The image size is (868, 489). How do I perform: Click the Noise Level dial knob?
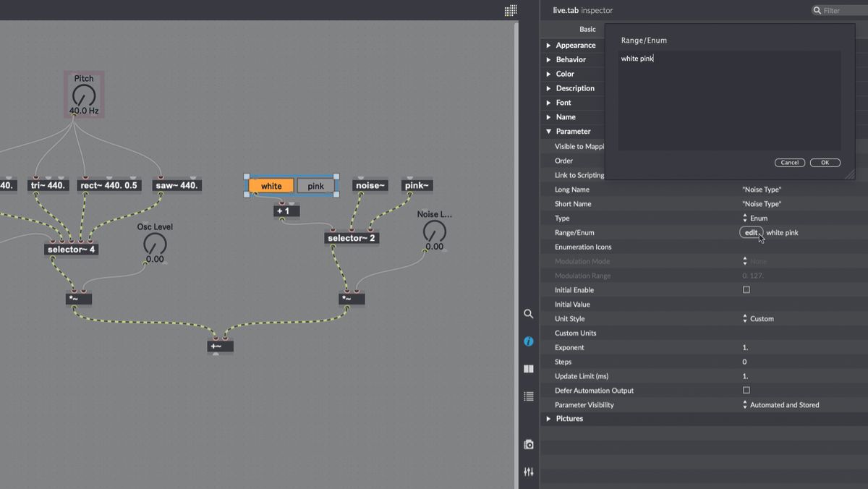coord(434,231)
